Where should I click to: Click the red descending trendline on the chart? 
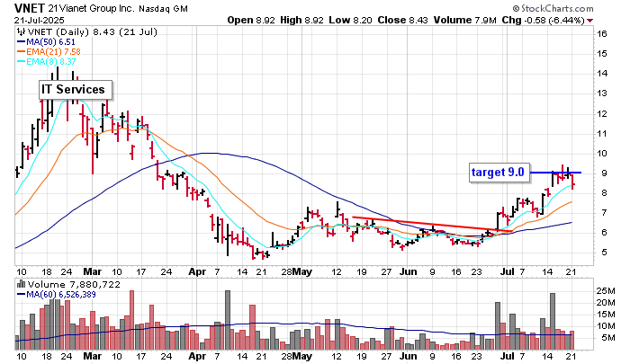click(x=432, y=225)
